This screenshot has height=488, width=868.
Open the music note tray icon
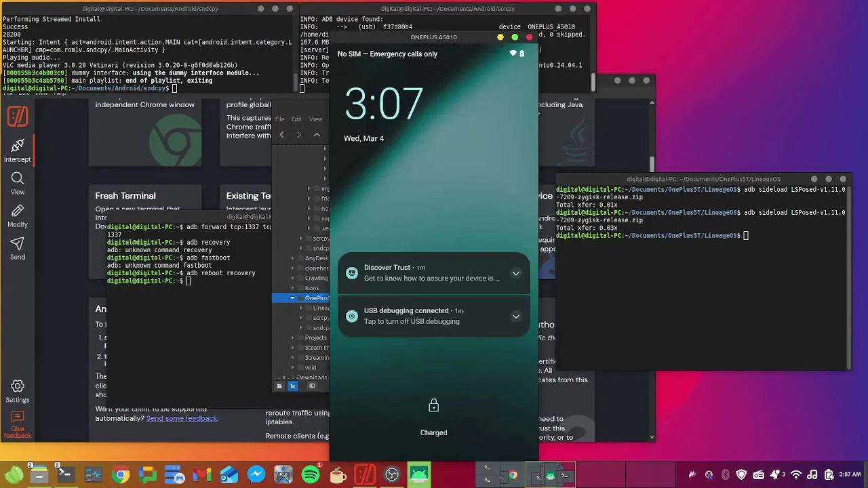pyautogui.click(x=812, y=474)
